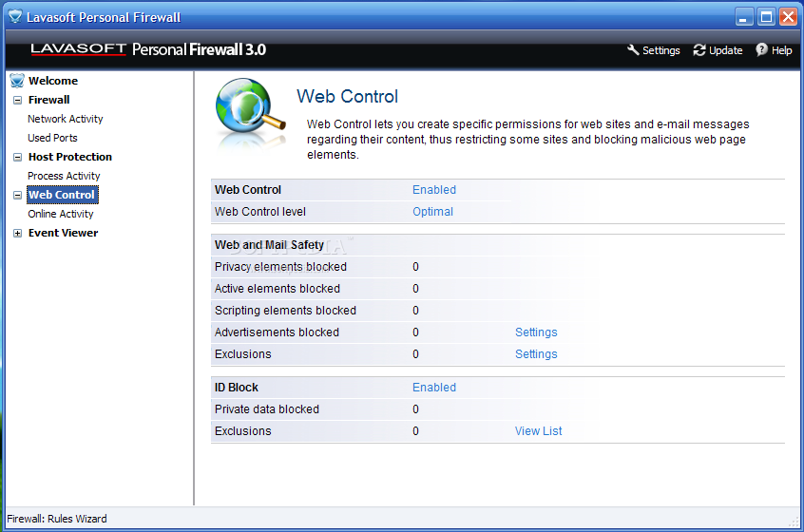Viewport: 804px width, 532px height.
Task: Click the 'Scripting elements blocked' row label
Action: pos(285,310)
